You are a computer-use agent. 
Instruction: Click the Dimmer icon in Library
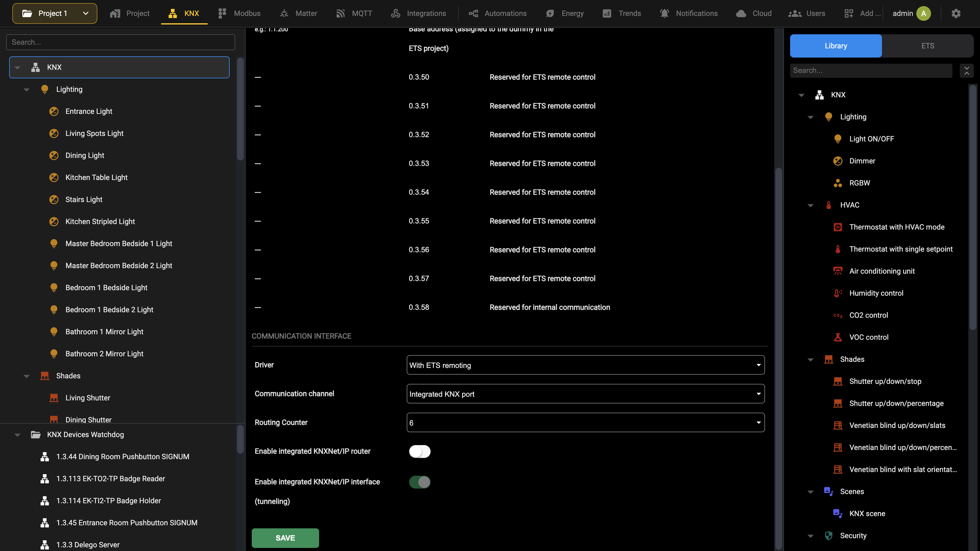click(x=838, y=161)
